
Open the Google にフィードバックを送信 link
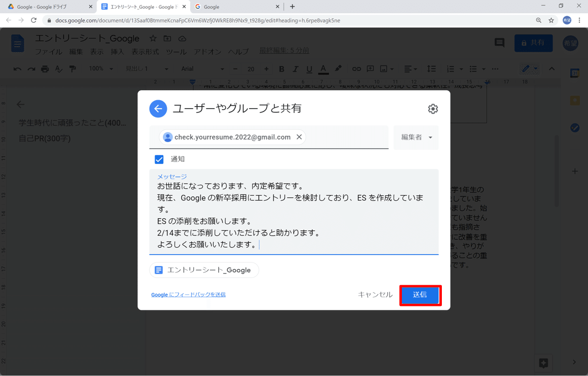pos(188,294)
